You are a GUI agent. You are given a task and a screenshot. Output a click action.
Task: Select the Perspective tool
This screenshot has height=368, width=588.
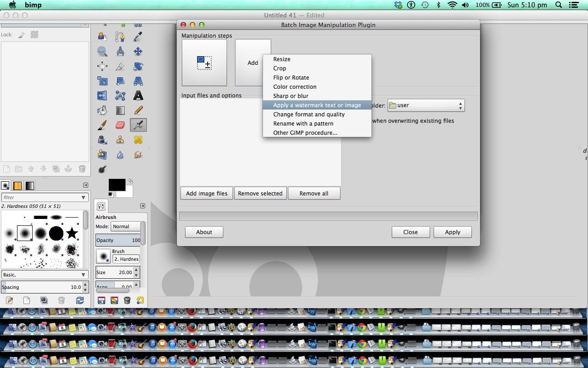pyautogui.click(x=138, y=81)
